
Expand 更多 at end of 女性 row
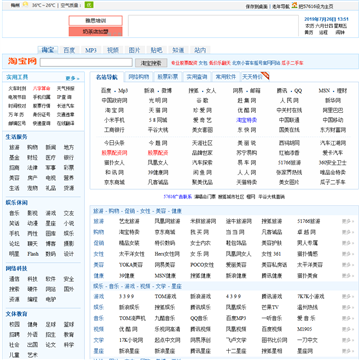348,254
